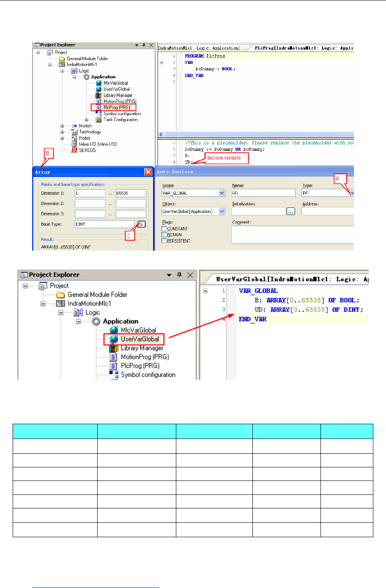The height and width of the screenshot is (588, 386).
Task: Click Symbol configuration icon in lower explorer
Action: pyautogui.click(x=114, y=375)
